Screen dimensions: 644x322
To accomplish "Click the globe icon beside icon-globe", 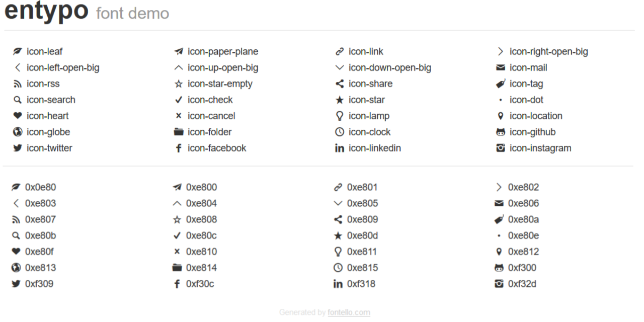I will tap(18, 132).
